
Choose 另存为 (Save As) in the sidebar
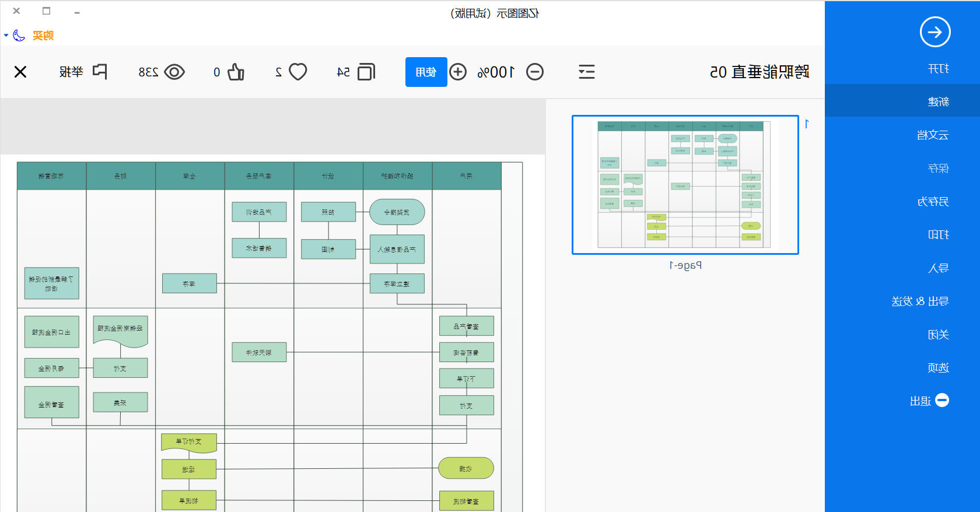coord(933,201)
